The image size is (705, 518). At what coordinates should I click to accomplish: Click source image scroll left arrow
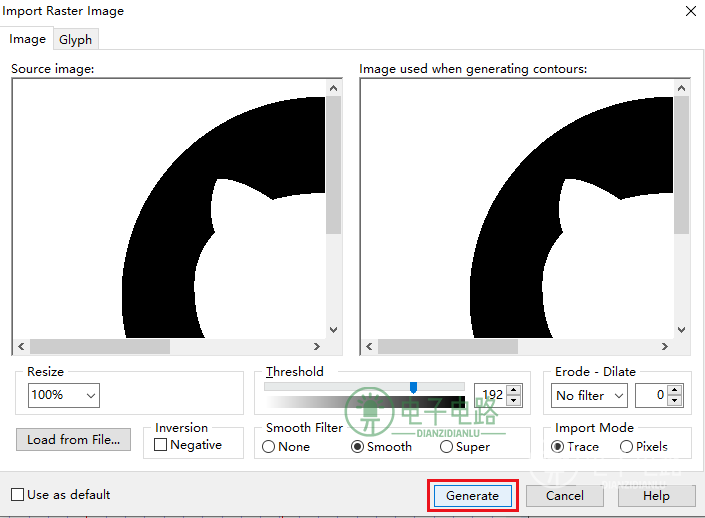coord(21,346)
